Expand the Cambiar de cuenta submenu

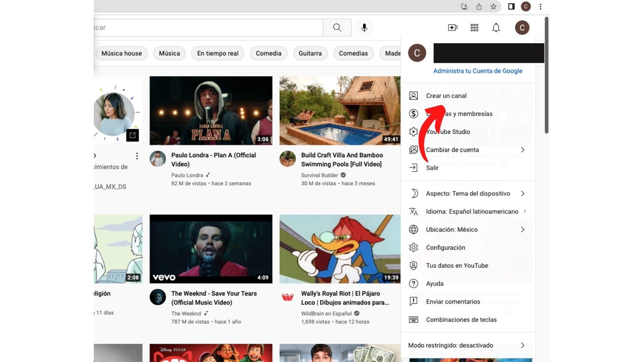(x=523, y=150)
